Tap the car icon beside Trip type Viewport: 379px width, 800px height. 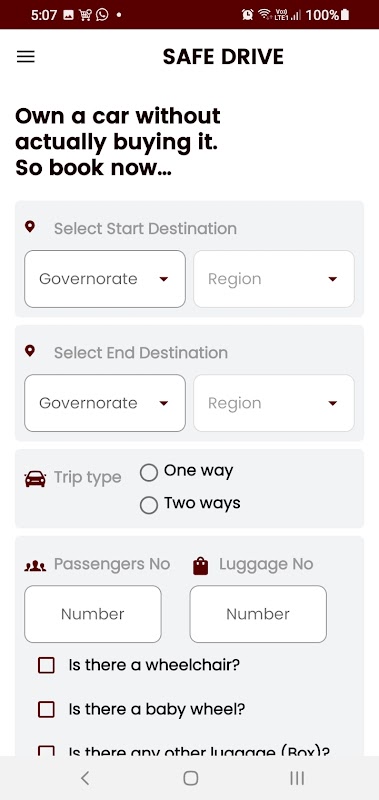(x=35, y=479)
